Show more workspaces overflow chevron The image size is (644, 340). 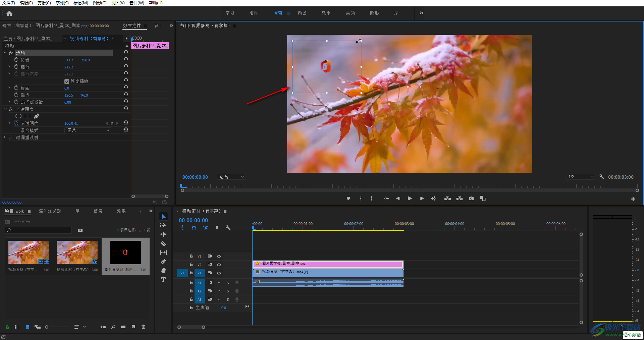[422, 13]
